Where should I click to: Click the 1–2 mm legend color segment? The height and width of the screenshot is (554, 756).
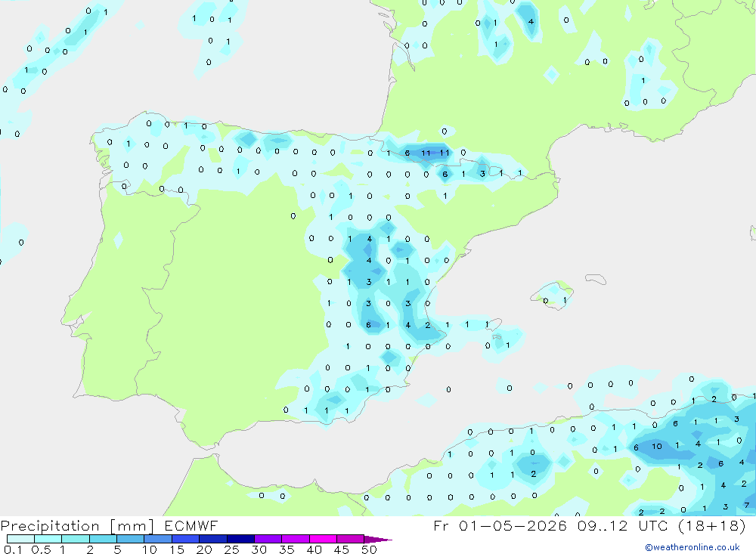(x=75, y=539)
